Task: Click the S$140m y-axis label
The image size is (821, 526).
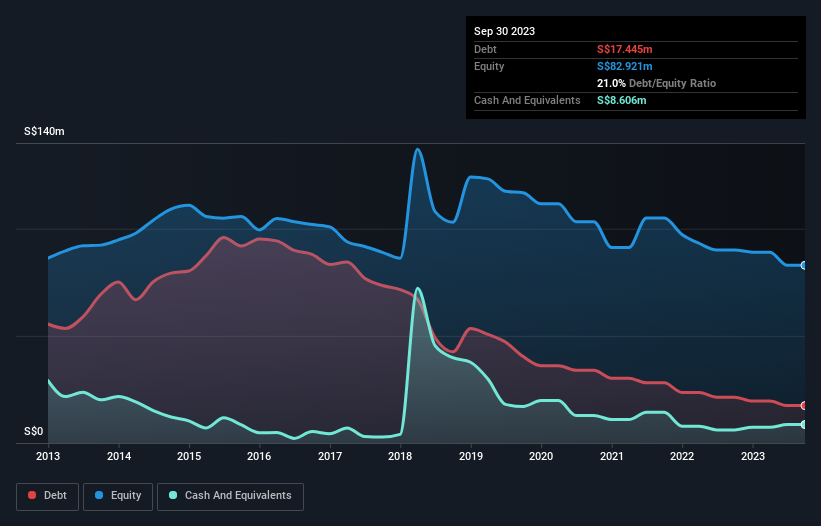Action: point(44,131)
